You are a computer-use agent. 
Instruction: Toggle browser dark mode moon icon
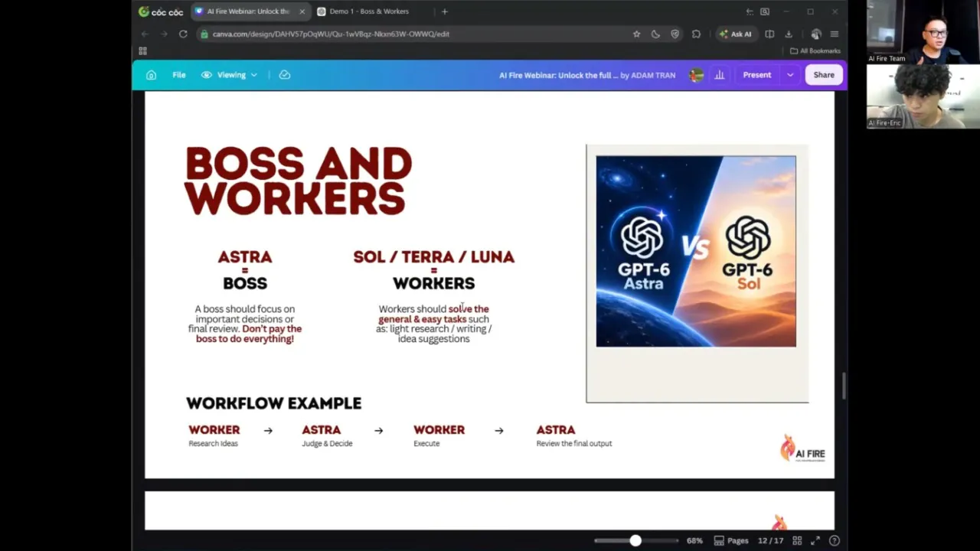pyautogui.click(x=655, y=34)
